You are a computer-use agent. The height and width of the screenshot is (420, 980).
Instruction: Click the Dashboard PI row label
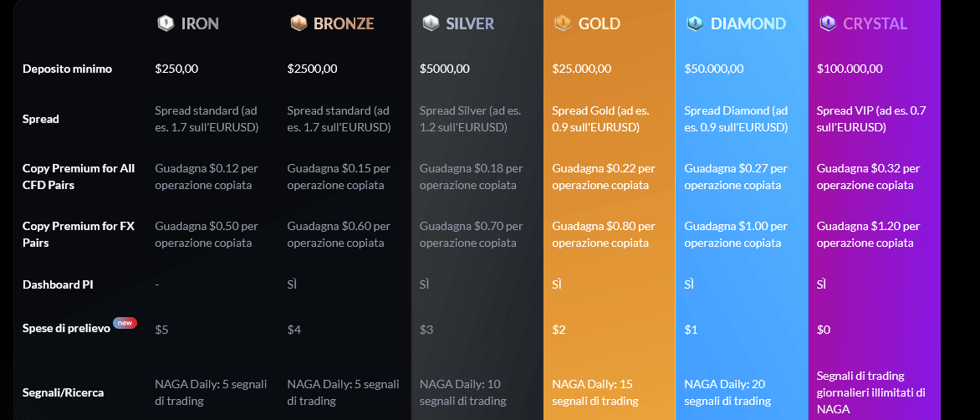(x=59, y=284)
